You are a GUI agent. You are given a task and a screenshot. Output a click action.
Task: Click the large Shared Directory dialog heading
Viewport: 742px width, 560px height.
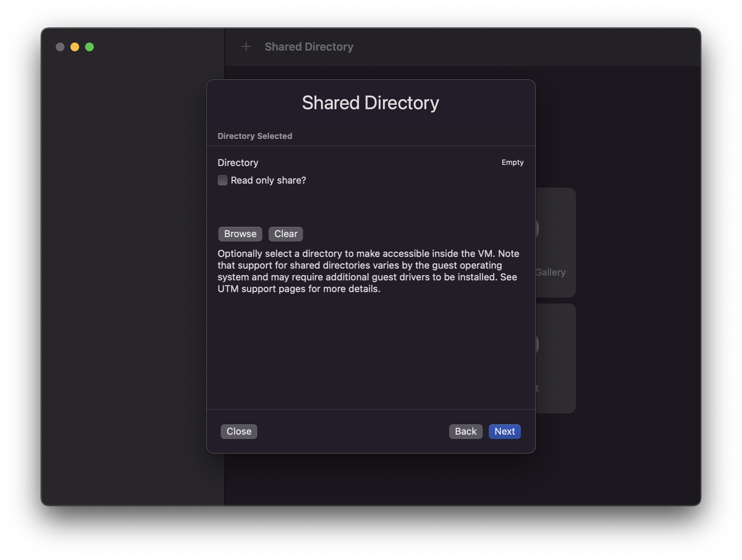(x=370, y=103)
